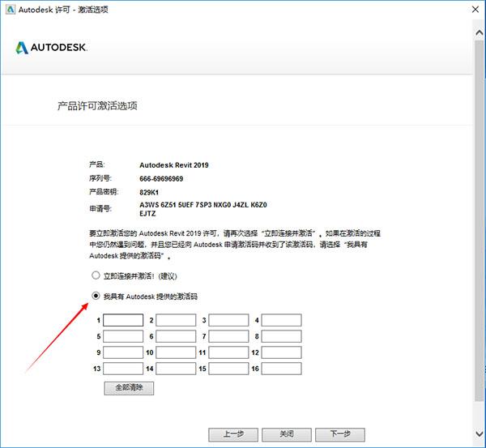Click window title 'Autodesk 许可 - 激活选项'
486x448 pixels.
(63, 10)
